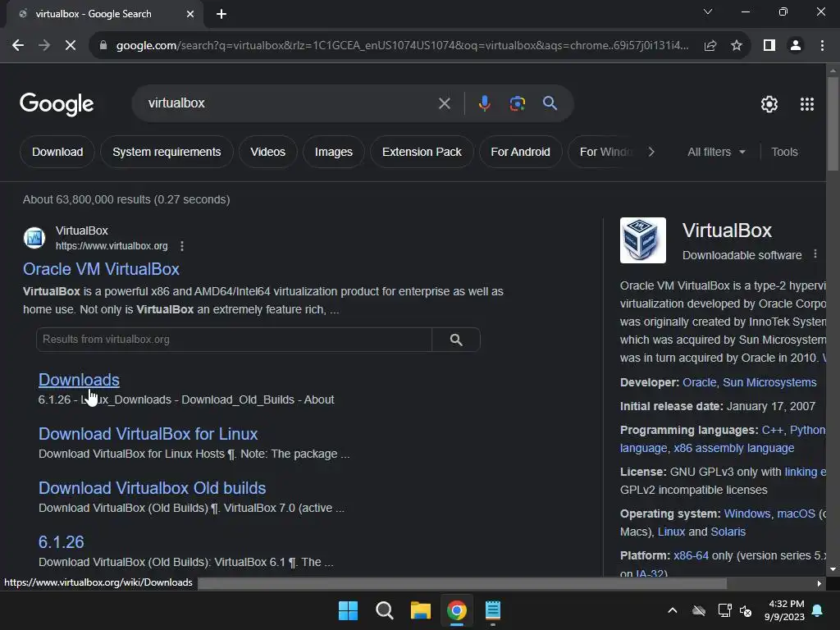840x630 pixels.
Task: Switch to Images results
Action: [x=334, y=152]
